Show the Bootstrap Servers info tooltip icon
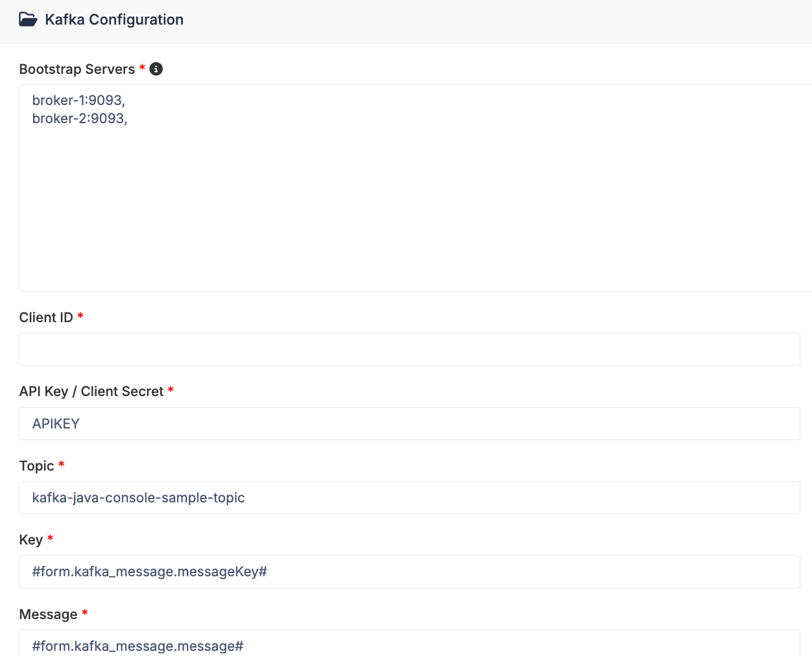Viewport: 812px width, 656px height. (156, 69)
